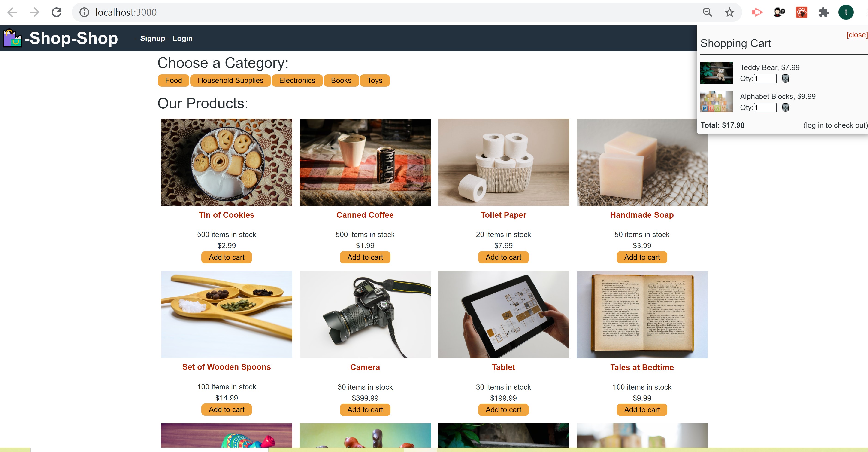868x452 pixels.
Task: Add Tin of Cookies to cart
Action: 227,257
